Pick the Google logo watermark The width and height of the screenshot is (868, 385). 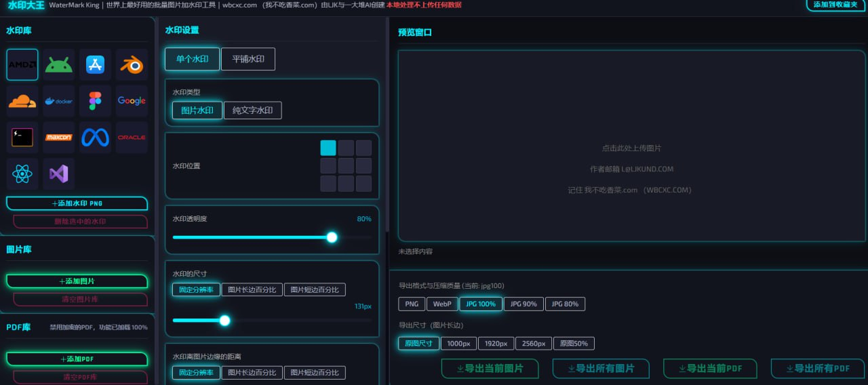(132, 101)
